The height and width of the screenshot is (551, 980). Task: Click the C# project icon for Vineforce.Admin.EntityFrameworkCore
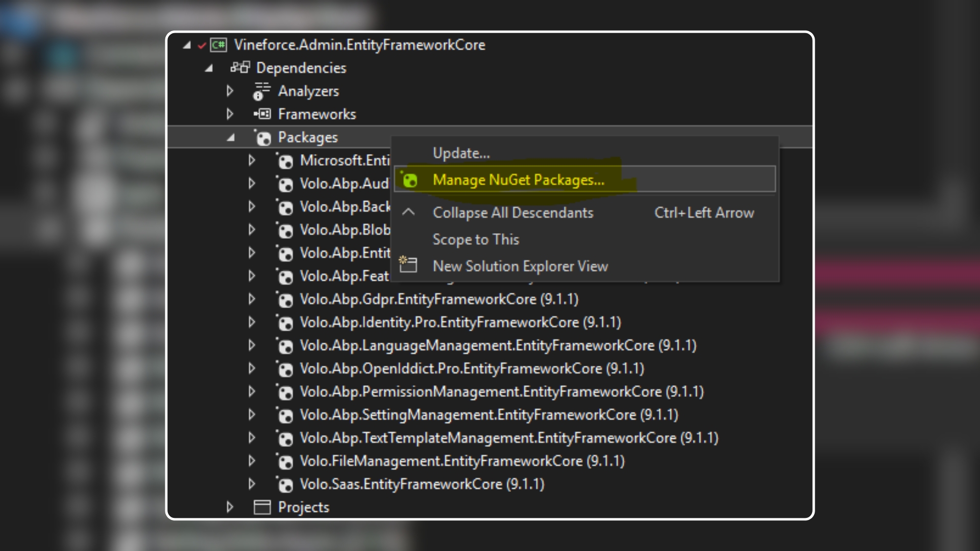218,45
